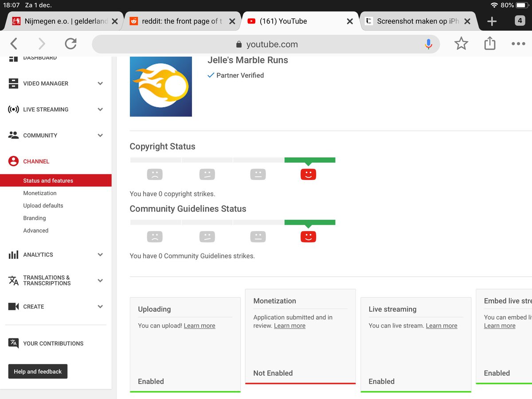Click the Channel section label
Screen dimensions: 532x399
(x=36, y=161)
